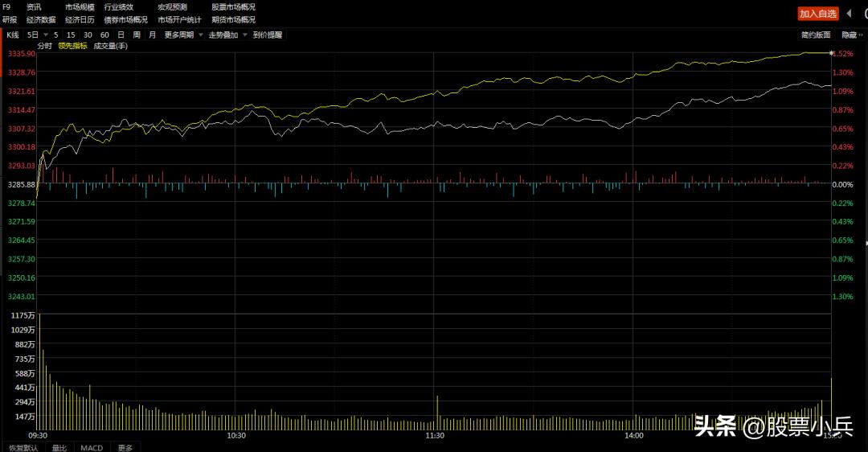Click the left arrow beside 加入自选
The height and width of the screenshot is (452, 868).
[850, 14]
